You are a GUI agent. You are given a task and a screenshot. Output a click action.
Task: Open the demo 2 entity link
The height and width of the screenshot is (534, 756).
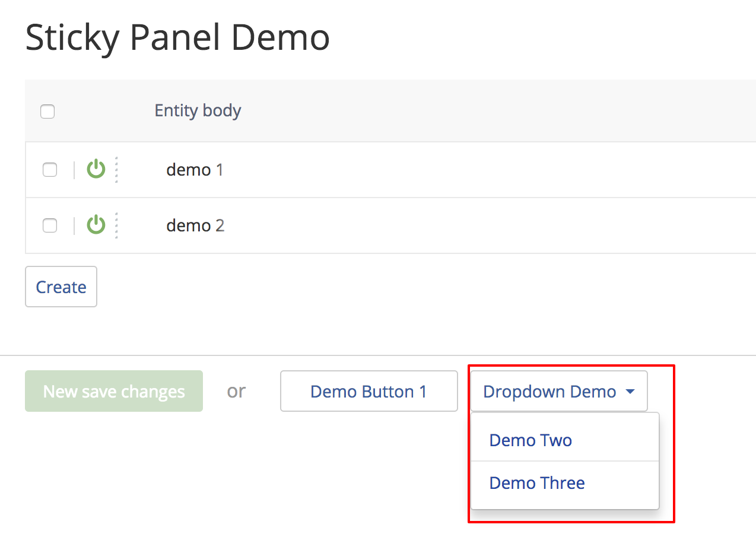[x=195, y=225]
